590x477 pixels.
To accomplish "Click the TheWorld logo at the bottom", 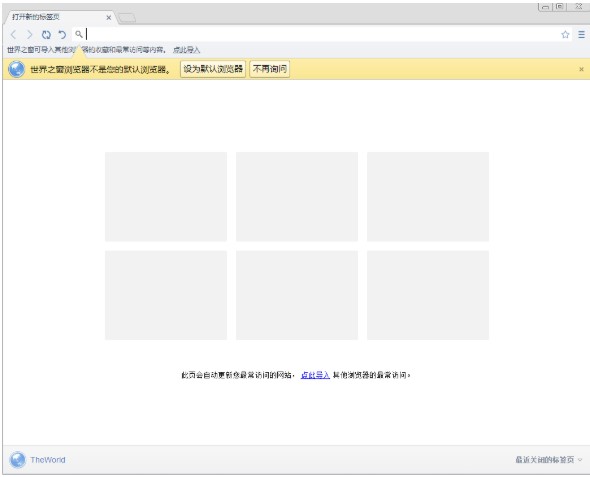I will point(37,460).
